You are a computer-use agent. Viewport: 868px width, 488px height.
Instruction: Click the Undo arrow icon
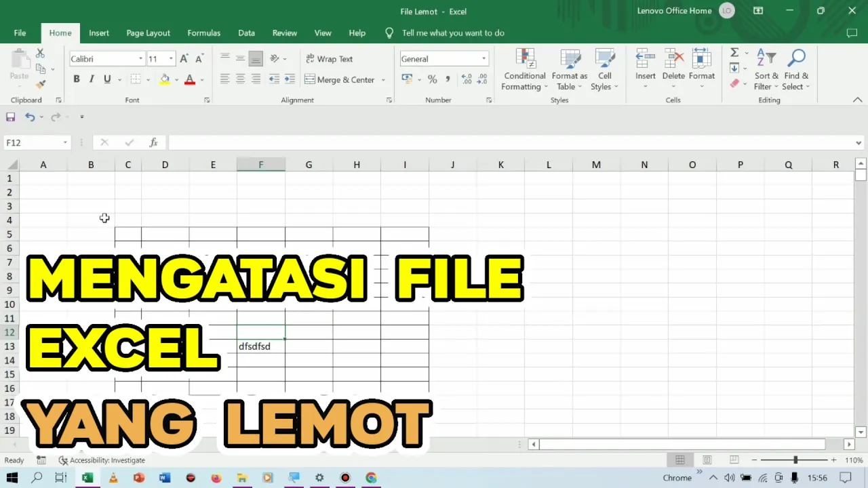coord(30,117)
